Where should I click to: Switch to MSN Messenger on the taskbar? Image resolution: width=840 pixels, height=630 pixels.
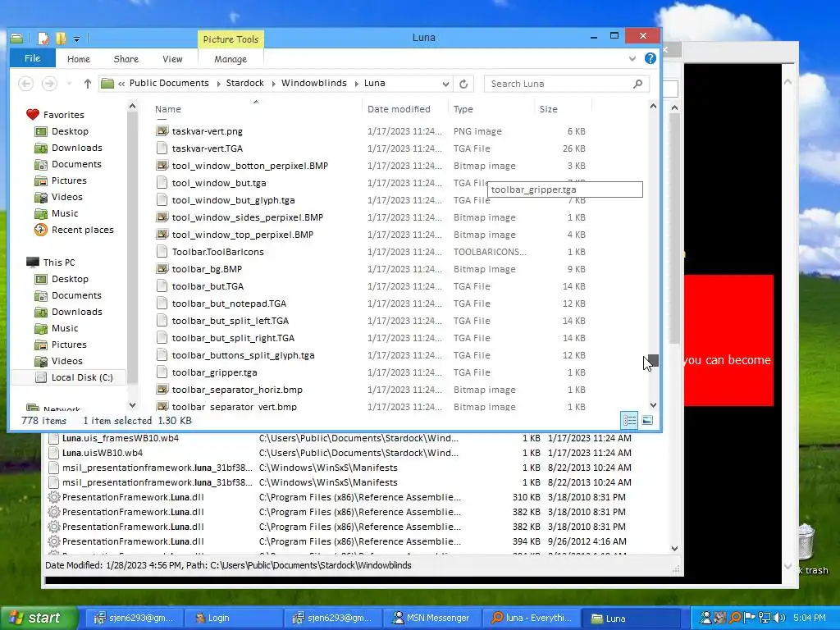click(431, 618)
